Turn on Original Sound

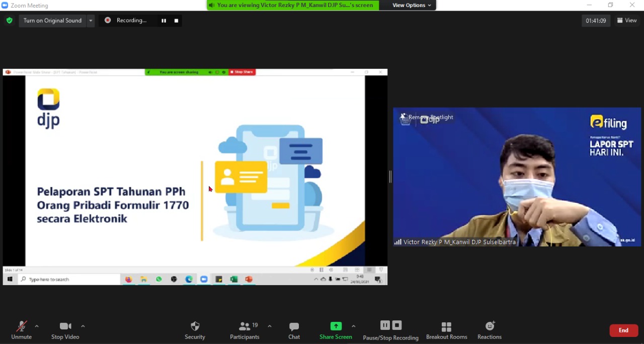(x=52, y=21)
